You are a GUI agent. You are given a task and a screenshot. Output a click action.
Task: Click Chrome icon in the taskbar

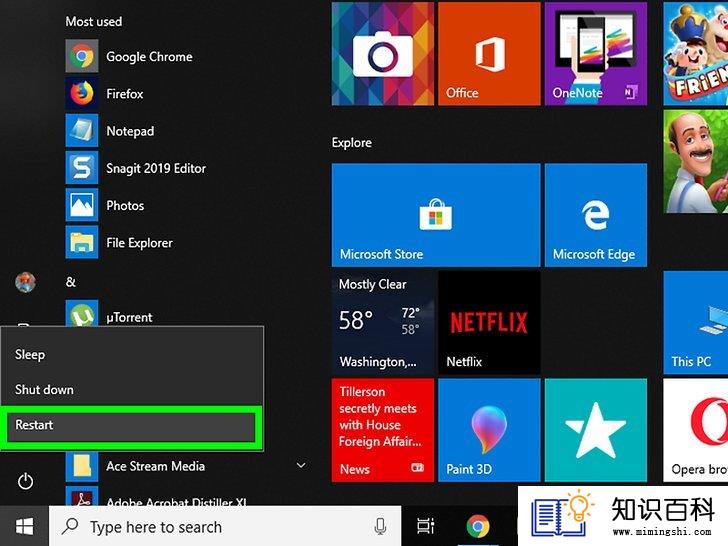tap(478, 526)
